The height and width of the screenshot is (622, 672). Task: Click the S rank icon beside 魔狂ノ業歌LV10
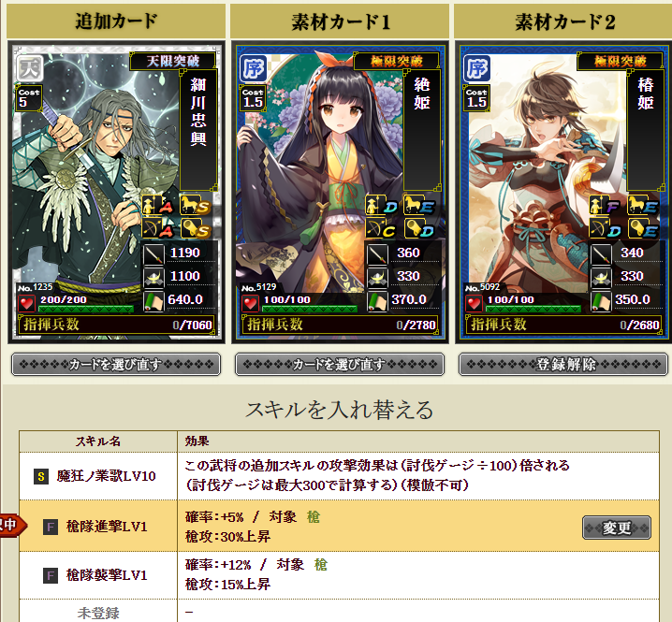(41, 476)
